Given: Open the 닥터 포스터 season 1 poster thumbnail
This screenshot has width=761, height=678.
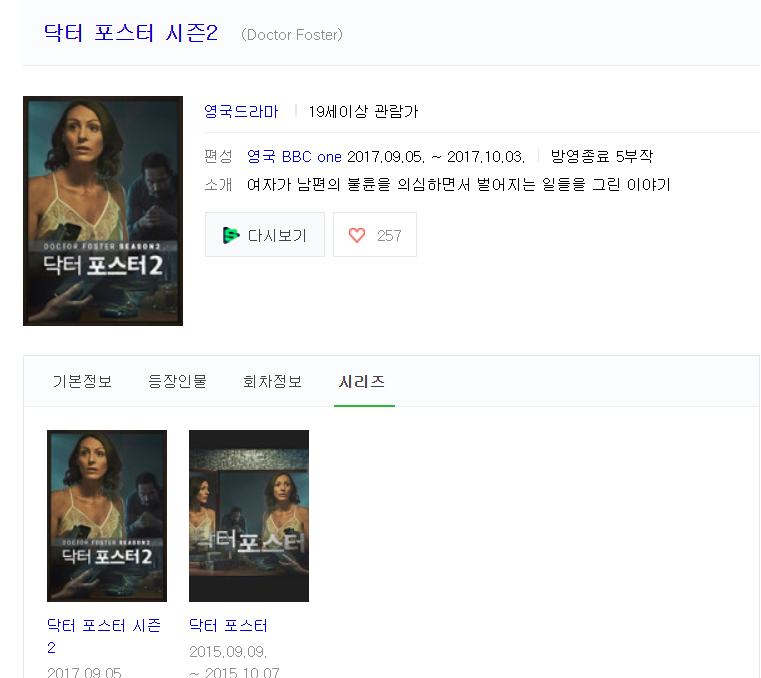Looking at the screenshot, I should point(249,516).
